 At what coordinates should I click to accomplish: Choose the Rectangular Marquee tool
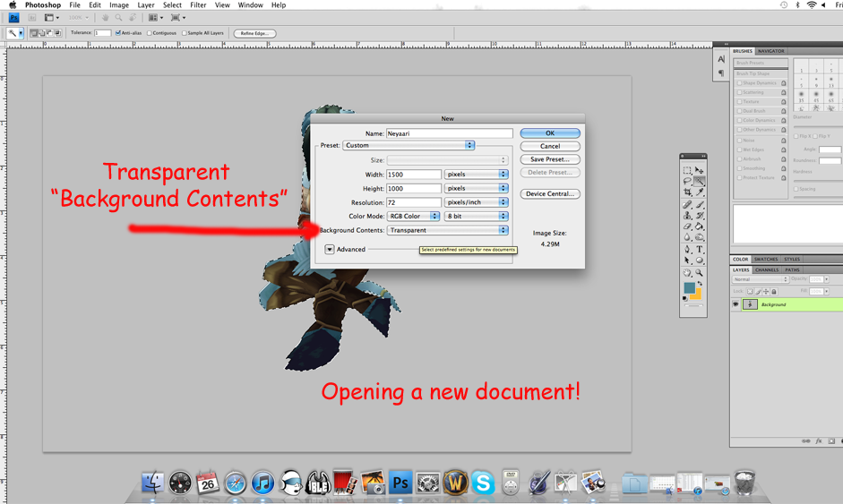click(x=688, y=170)
